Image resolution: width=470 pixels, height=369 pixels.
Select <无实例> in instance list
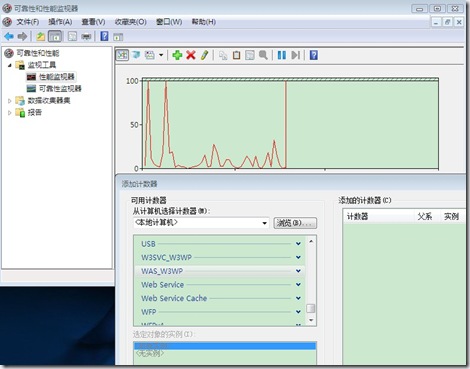click(150, 353)
